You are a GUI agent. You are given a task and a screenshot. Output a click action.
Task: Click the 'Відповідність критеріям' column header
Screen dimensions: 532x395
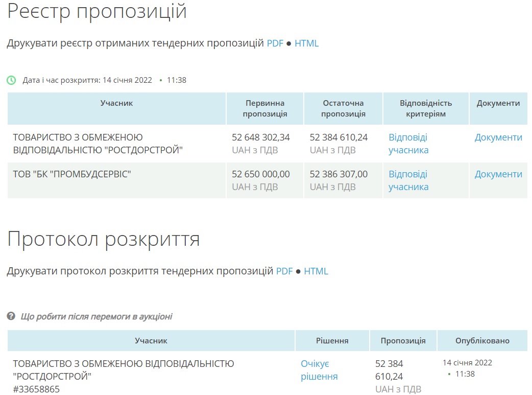pos(426,108)
